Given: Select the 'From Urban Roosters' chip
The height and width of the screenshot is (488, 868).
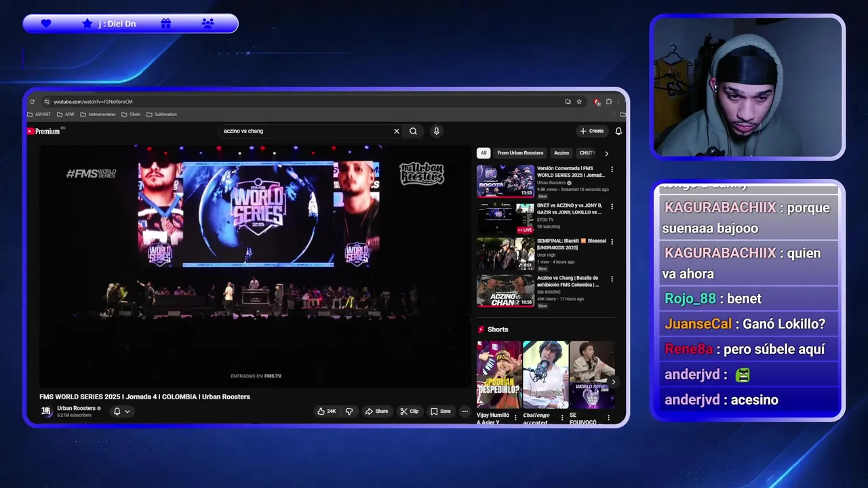Looking at the screenshot, I should [520, 153].
